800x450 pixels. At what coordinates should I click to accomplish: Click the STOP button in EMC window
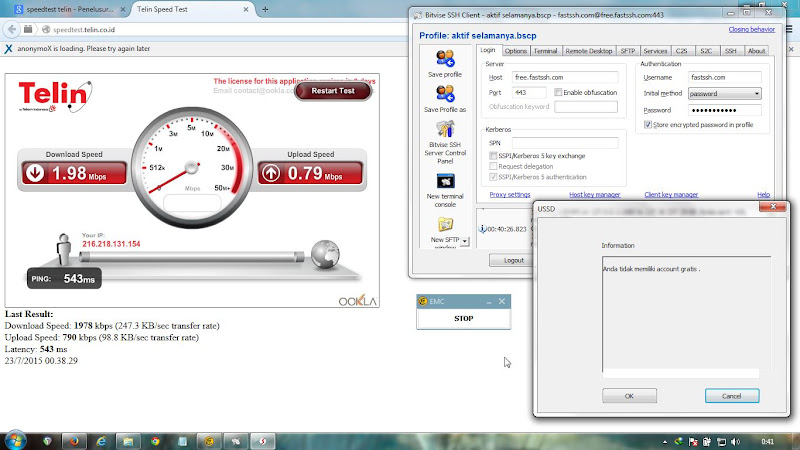pos(463,318)
